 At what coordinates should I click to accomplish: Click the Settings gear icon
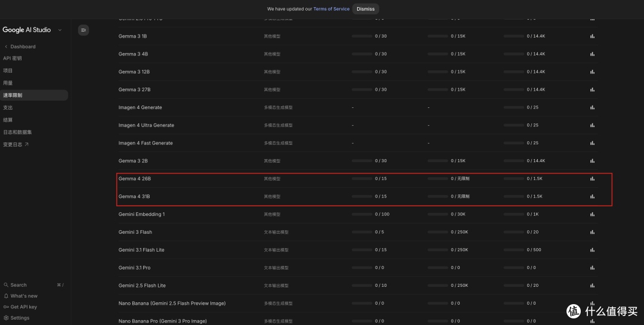tap(6, 318)
